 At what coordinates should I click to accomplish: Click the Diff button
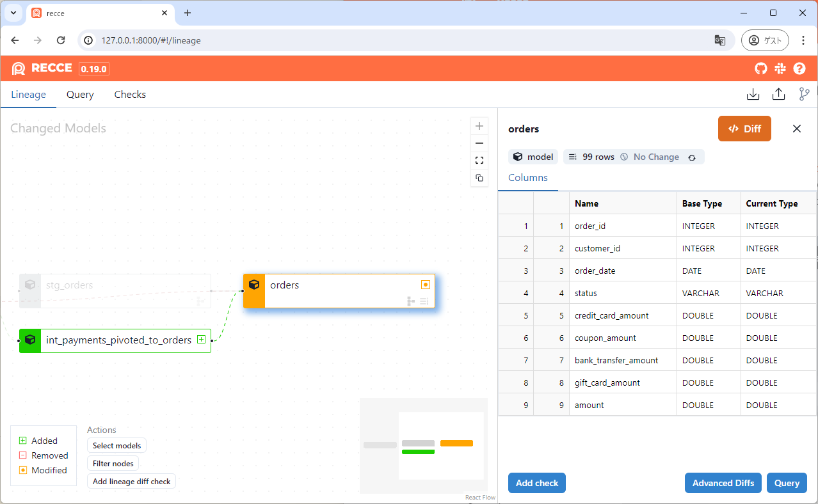tap(744, 129)
